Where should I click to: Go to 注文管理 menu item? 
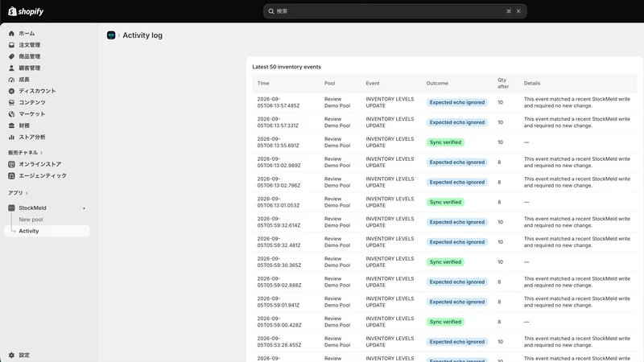click(x=30, y=45)
